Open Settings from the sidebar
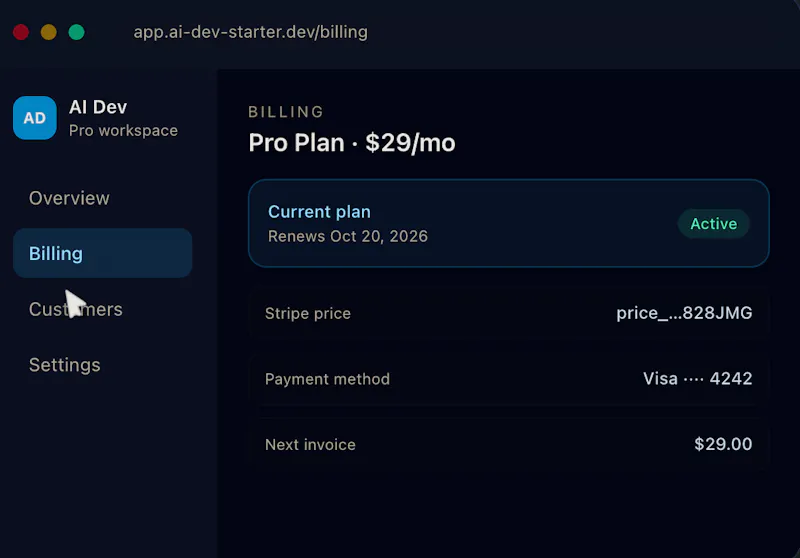 (64, 365)
